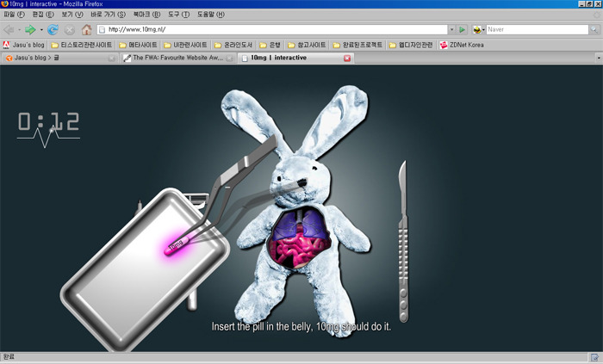This screenshot has width=603, height=364.
Task: Open the 북마크 (B) menu
Action: click(146, 15)
